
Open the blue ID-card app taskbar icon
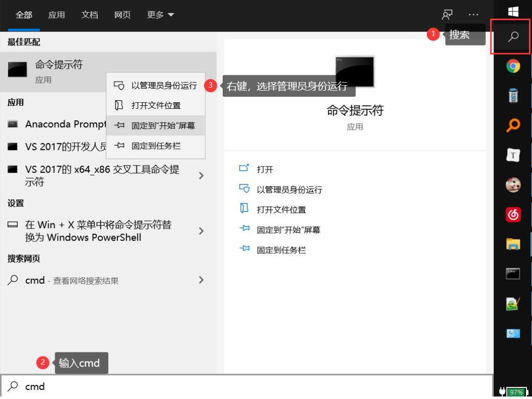click(513, 333)
